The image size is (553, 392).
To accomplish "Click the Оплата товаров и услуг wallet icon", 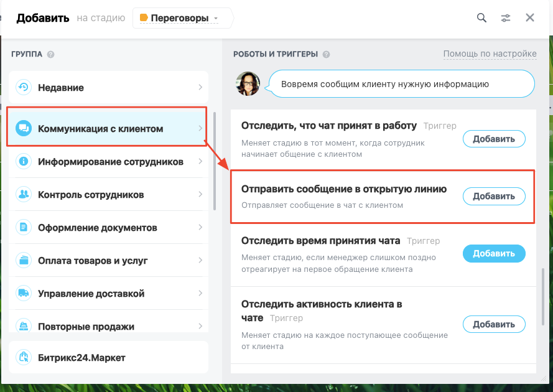I will pyautogui.click(x=24, y=260).
